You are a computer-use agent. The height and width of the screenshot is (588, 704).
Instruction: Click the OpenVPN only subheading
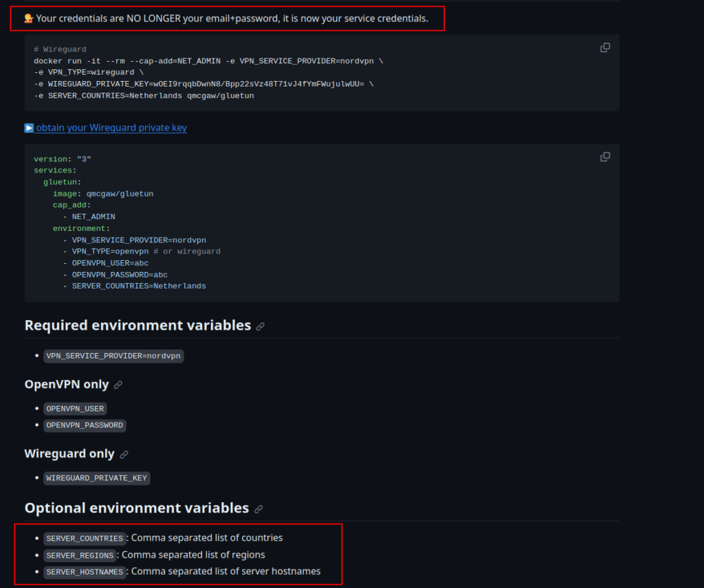(x=67, y=385)
